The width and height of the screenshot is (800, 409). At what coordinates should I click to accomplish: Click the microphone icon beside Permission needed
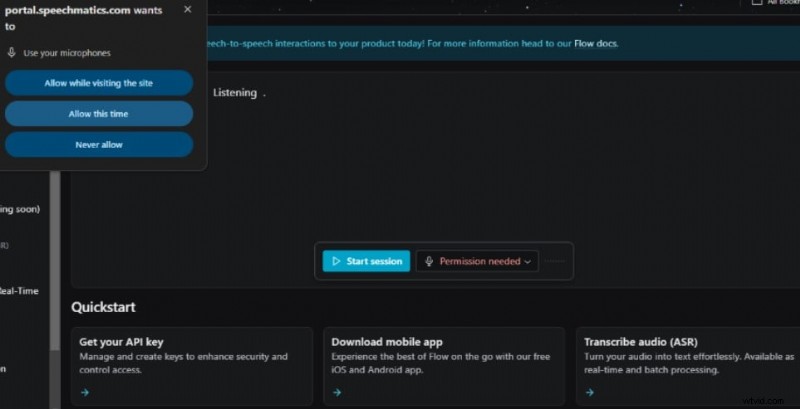[x=429, y=261]
